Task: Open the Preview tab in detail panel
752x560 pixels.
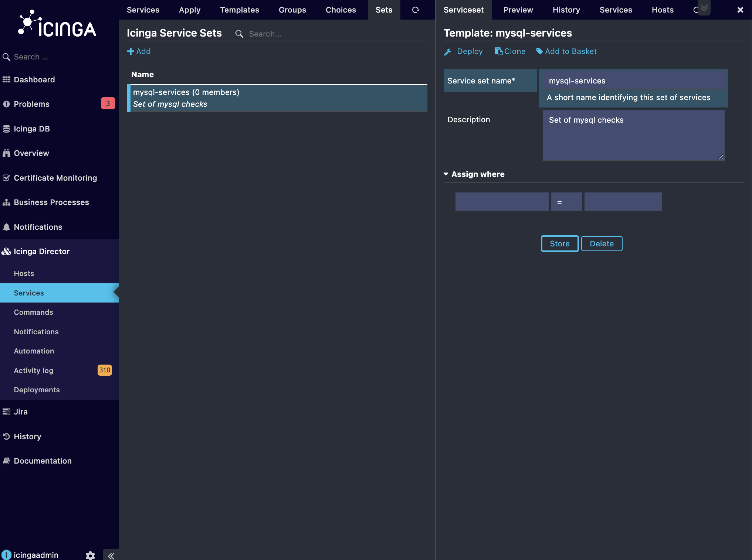Action: pyautogui.click(x=518, y=10)
